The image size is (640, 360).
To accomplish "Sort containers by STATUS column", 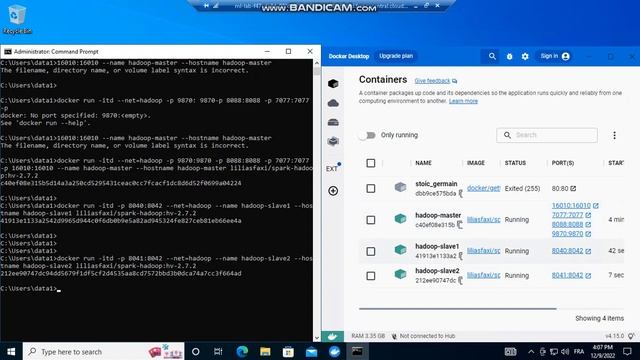I will (515, 163).
